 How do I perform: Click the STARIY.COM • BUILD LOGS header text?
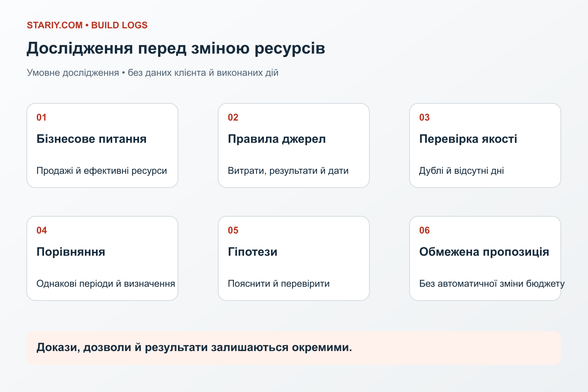(x=87, y=25)
